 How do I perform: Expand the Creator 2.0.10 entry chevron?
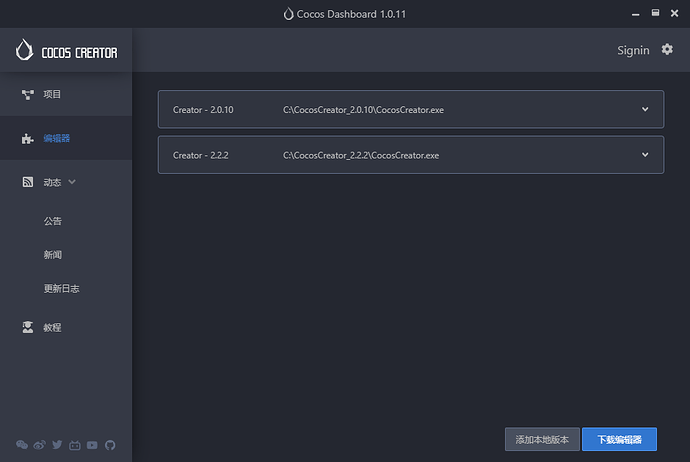[x=645, y=109]
